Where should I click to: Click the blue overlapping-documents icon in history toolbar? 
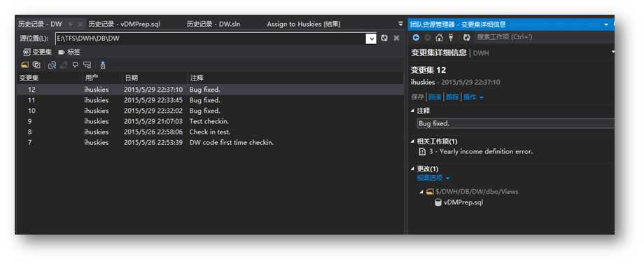click(x=52, y=64)
